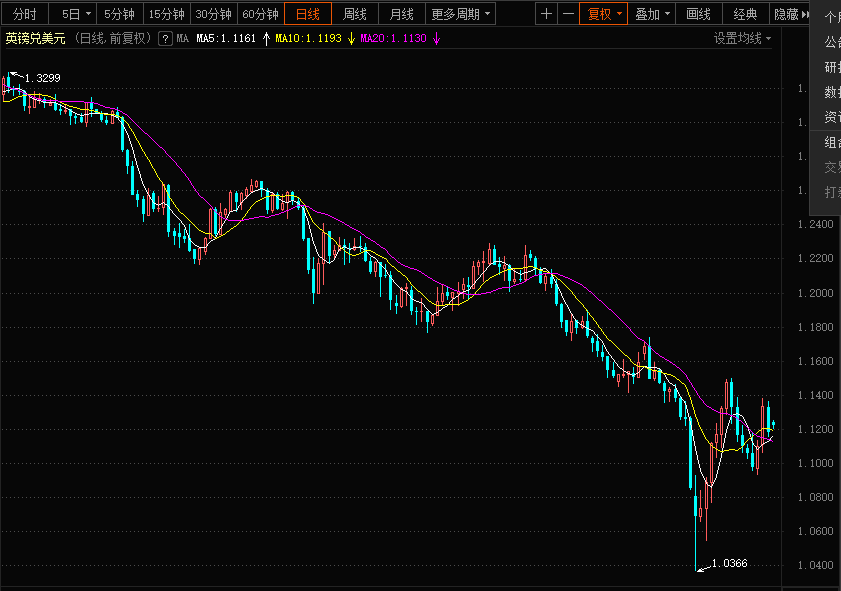Click the 1.2200 price axis label
Image resolution: width=841 pixels, height=591 pixels.
[x=816, y=258]
